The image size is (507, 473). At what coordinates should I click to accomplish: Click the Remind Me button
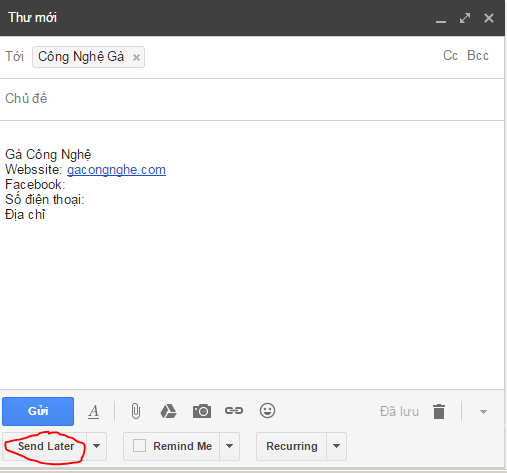(x=172, y=446)
